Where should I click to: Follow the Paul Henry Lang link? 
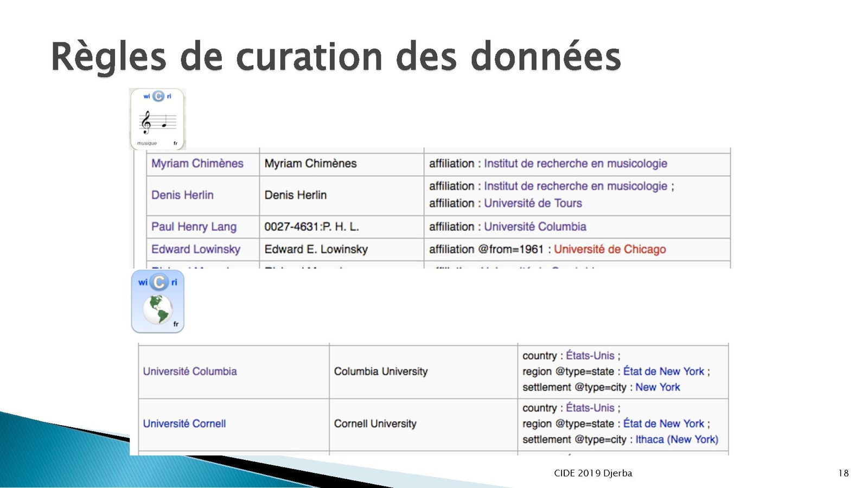pos(194,227)
